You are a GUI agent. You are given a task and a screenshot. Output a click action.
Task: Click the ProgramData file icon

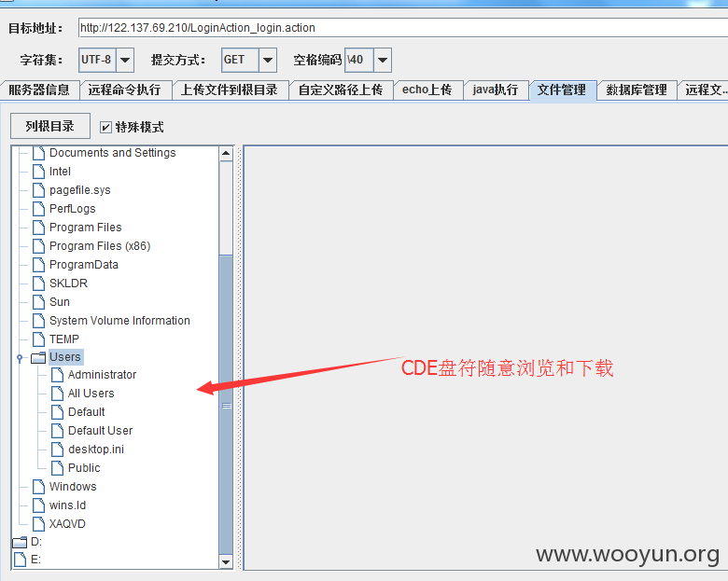pos(39,265)
